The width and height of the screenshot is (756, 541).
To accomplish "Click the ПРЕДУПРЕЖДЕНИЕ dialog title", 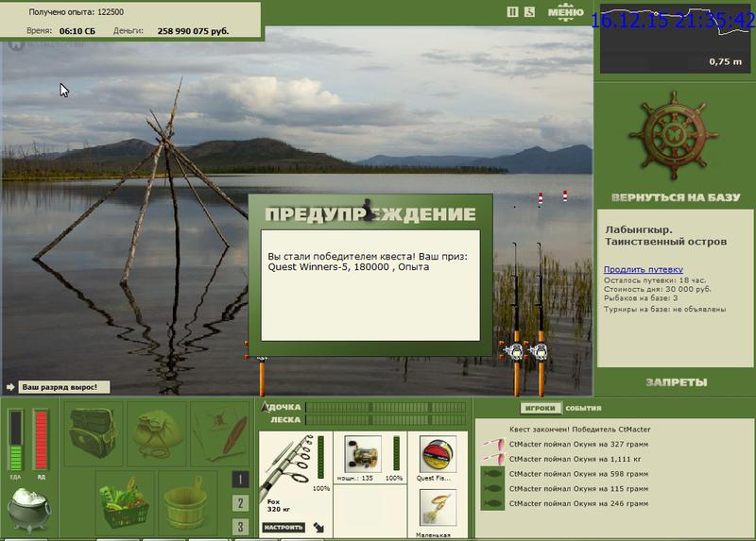I will [370, 214].
